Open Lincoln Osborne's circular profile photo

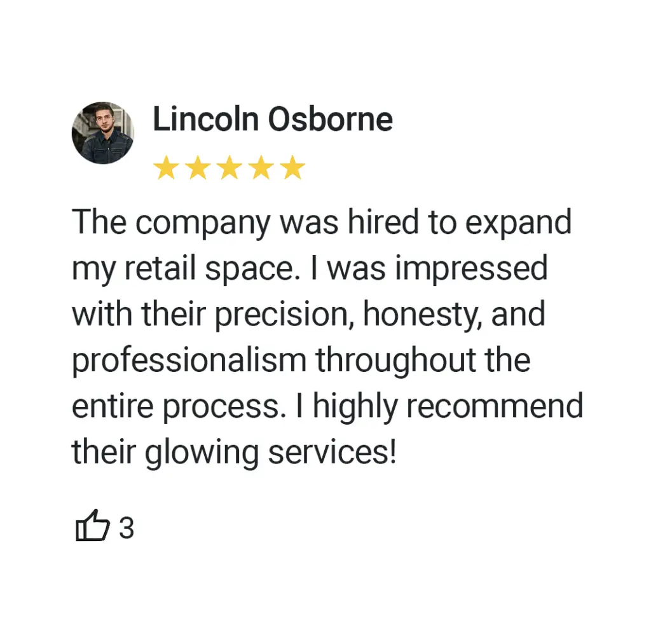point(102,133)
